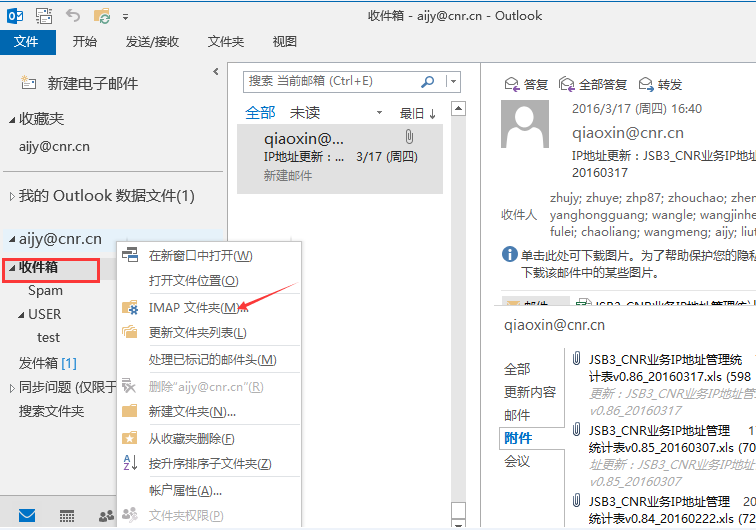Select the 收件箱 folder
756x530 pixels.
click(39, 267)
